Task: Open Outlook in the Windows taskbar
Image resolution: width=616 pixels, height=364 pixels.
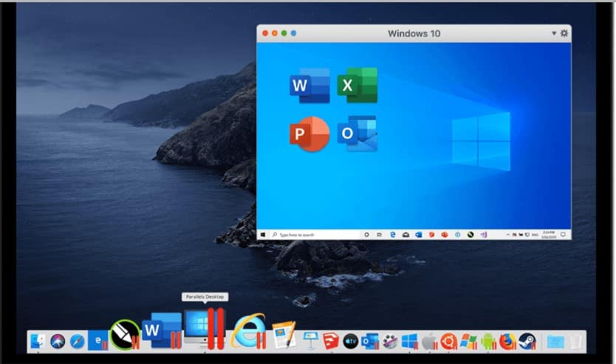Action: (419, 235)
